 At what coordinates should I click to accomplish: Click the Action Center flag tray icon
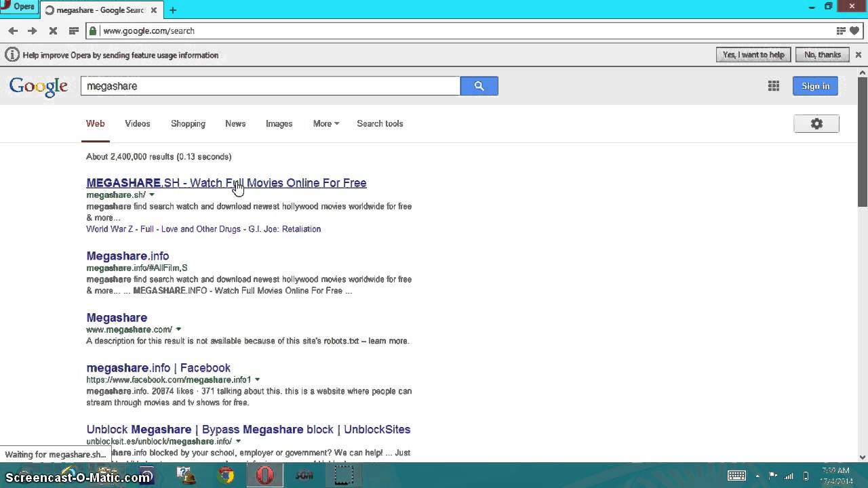click(772, 476)
